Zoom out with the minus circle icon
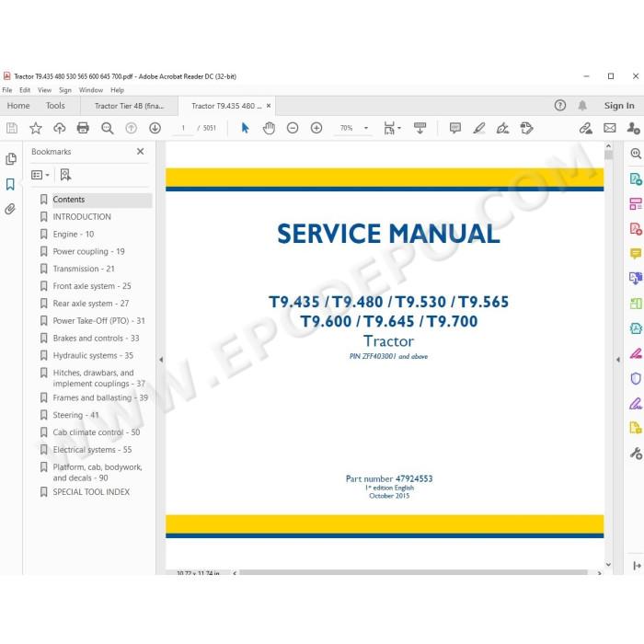 293,128
